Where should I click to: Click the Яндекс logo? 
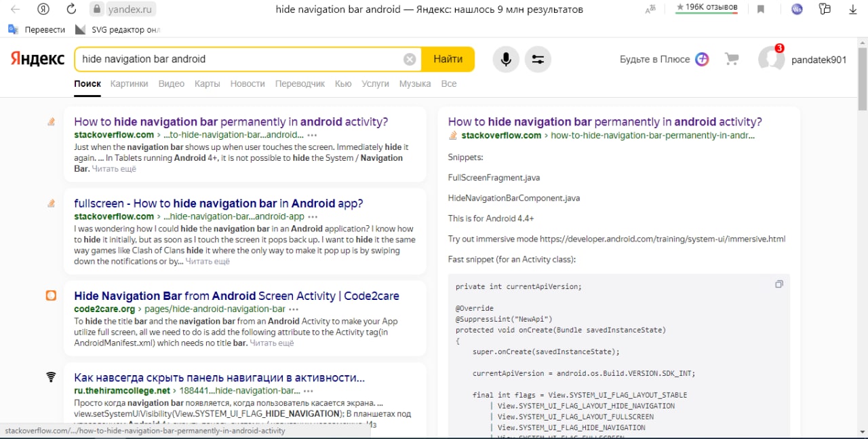pyautogui.click(x=37, y=59)
